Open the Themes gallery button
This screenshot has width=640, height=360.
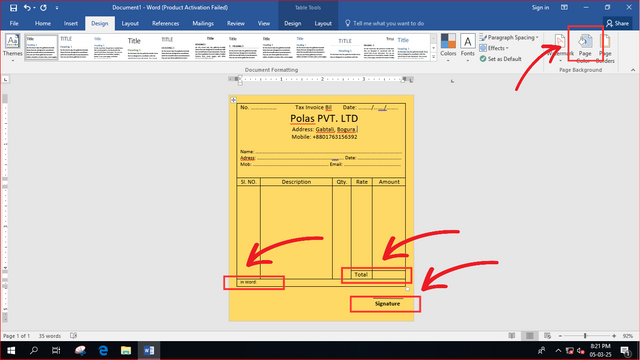(x=13, y=48)
